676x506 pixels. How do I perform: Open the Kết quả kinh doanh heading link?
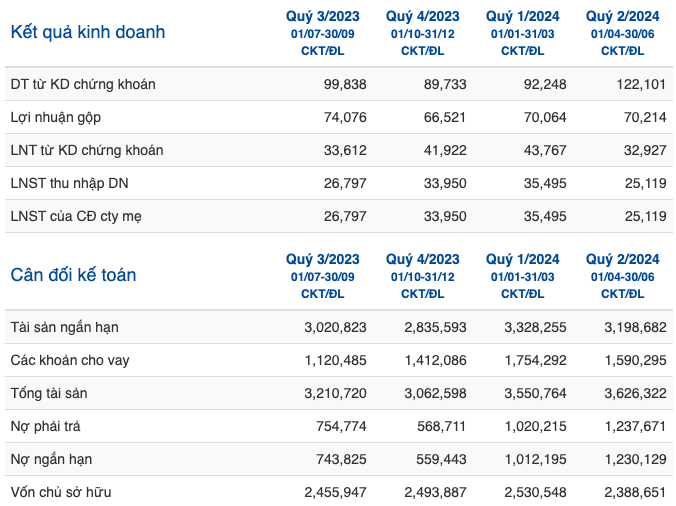tap(88, 32)
